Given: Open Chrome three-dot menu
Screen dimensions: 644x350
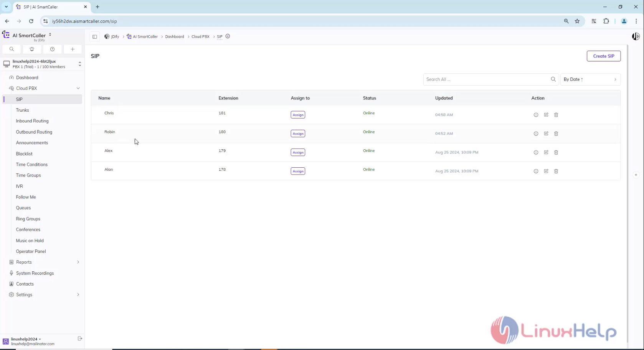Looking at the screenshot, I should tap(636, 21).
